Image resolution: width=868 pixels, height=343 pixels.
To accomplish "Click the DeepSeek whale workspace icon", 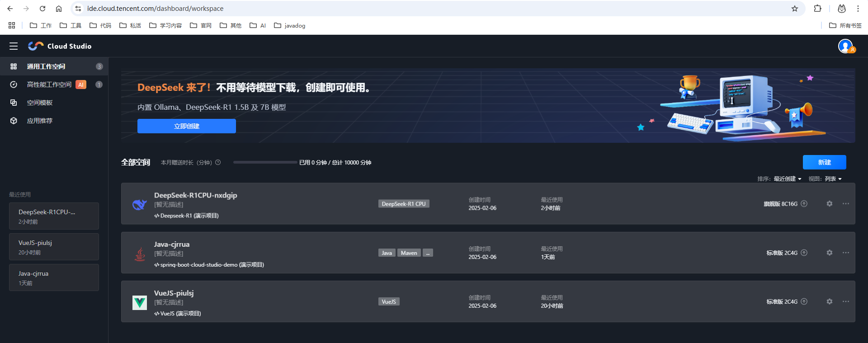I will [140, 204].
